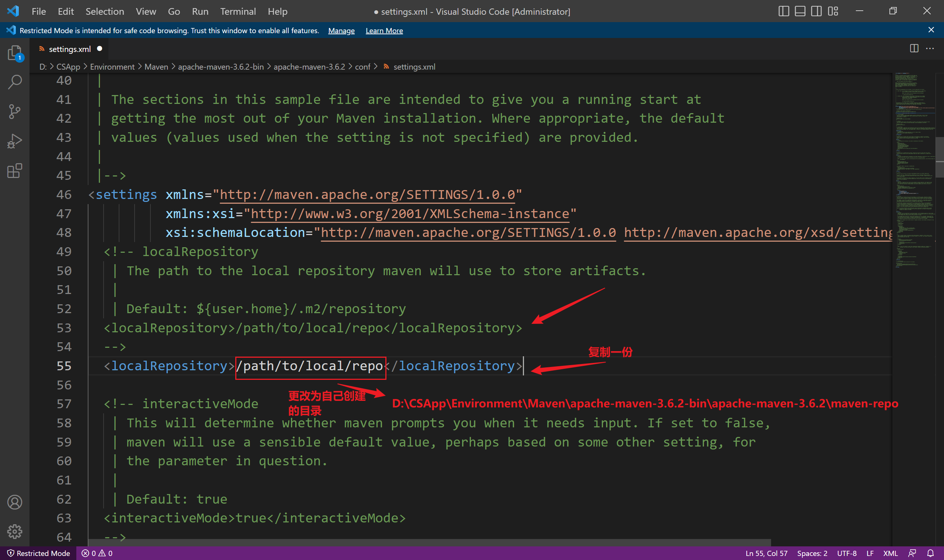Open the Go menu

click(x=174, y=11)
